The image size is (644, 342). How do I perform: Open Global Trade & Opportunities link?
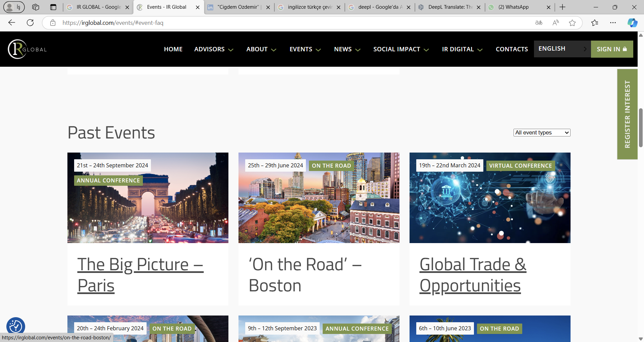473,275
